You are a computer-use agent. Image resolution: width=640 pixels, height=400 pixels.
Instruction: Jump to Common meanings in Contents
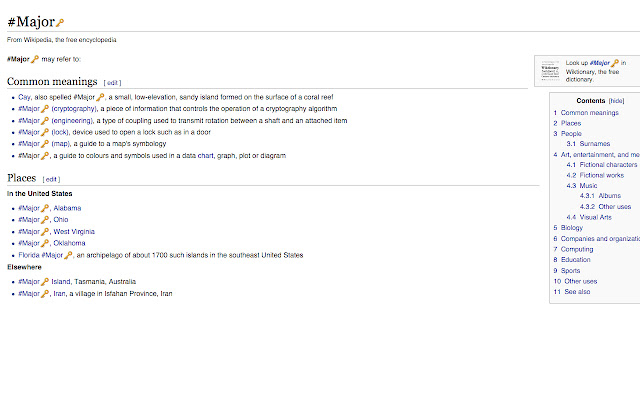tap(589, 113)
